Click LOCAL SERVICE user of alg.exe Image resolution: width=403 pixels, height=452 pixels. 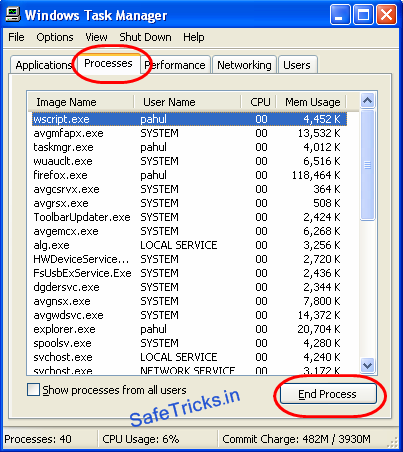click(179, 245)
